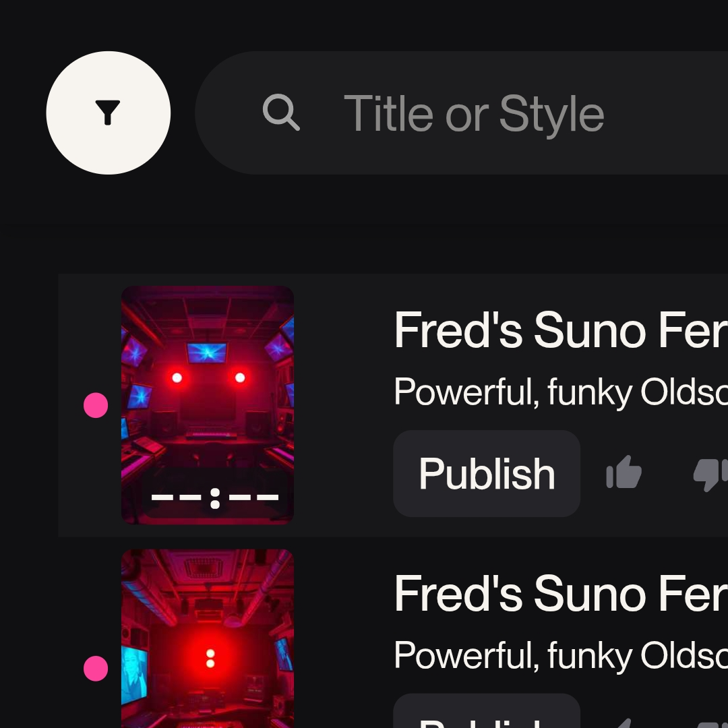Thumbs up the second Fred's Suno song
728x728 pixels.
pos(624,723)
